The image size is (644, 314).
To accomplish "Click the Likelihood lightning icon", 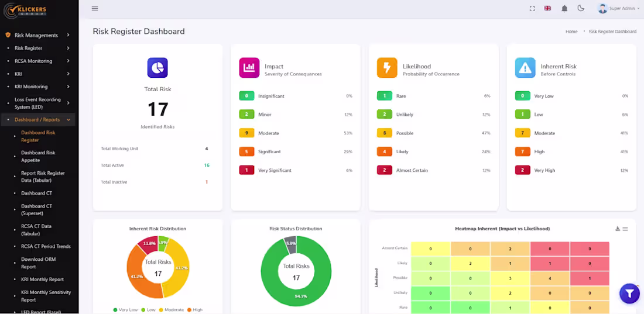I will pos(387,68).
